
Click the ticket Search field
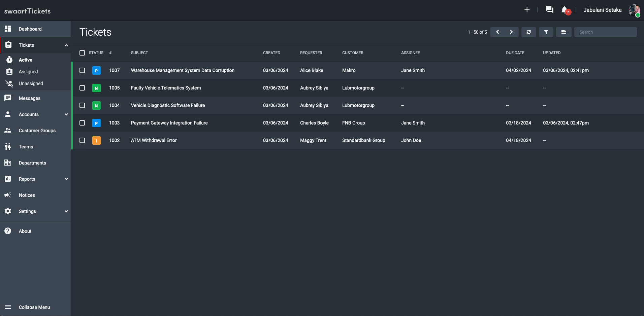(x=605, y=32)
